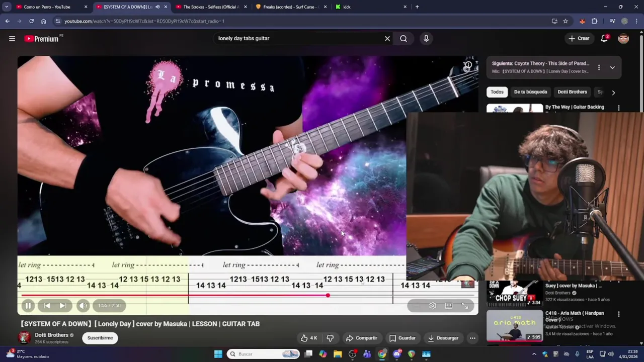644x362 pixels.
Task: Install the app via address bar icon
Action: (554, 21)
